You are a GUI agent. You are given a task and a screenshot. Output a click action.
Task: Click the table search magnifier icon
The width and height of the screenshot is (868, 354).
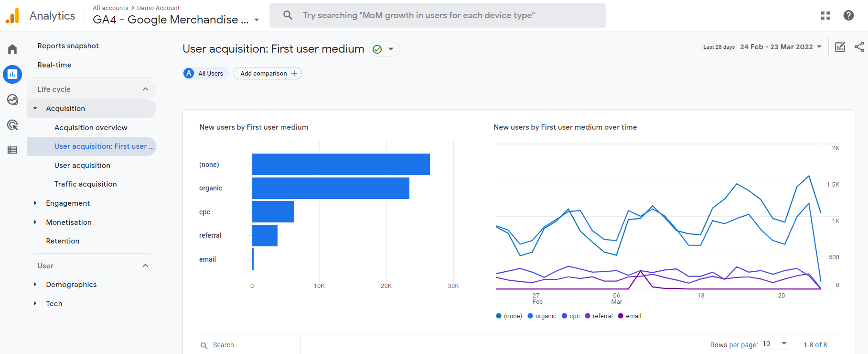[204, 345]
